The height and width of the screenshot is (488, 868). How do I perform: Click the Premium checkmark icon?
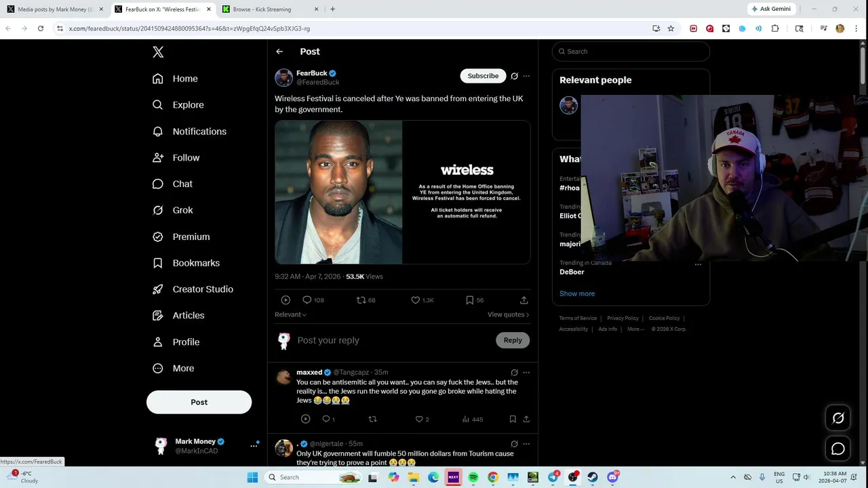coord(158,237)
